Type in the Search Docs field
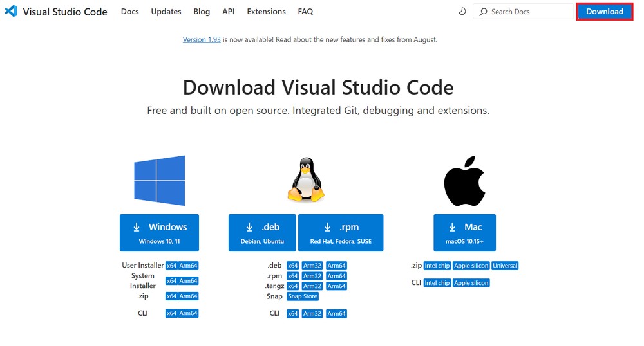The image size is (644, 346). pyautogui.click(x=528, y=12)
